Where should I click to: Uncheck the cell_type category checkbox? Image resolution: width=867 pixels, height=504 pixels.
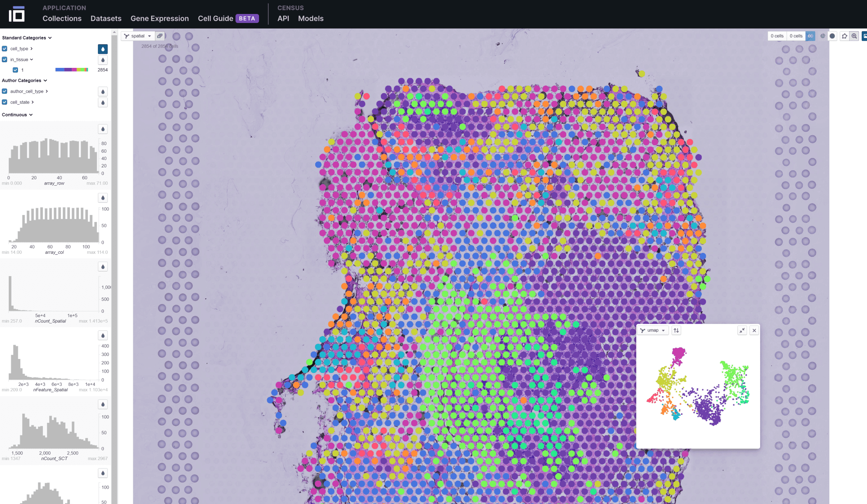pyautogui.click(x=4, y=49)
